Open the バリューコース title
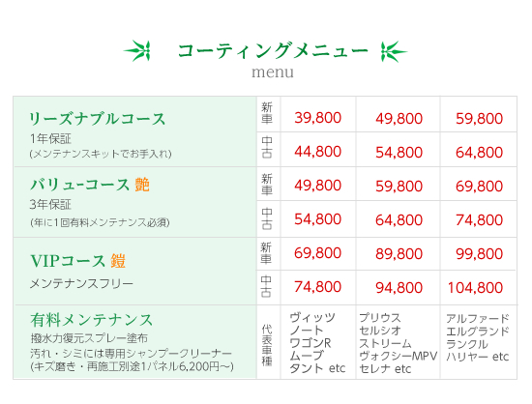This screenshot has width=532, height=404. (x=80, y=185)
